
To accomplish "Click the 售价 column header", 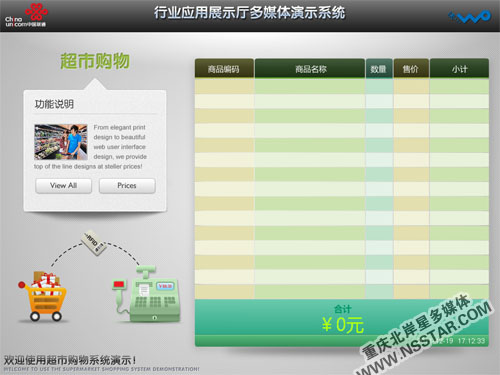I will (411, 69).
